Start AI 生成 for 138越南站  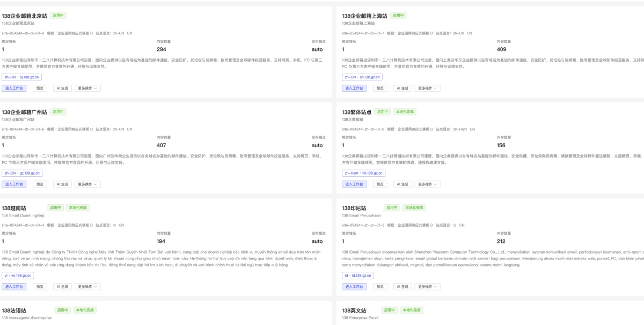click(62, 287)
